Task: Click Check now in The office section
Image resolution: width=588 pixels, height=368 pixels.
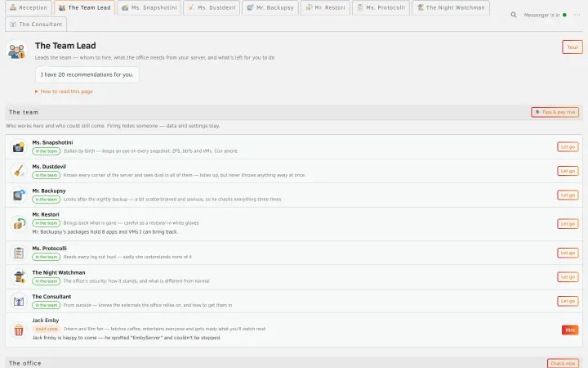Action: pyautogui.click(x=563, y=363)
